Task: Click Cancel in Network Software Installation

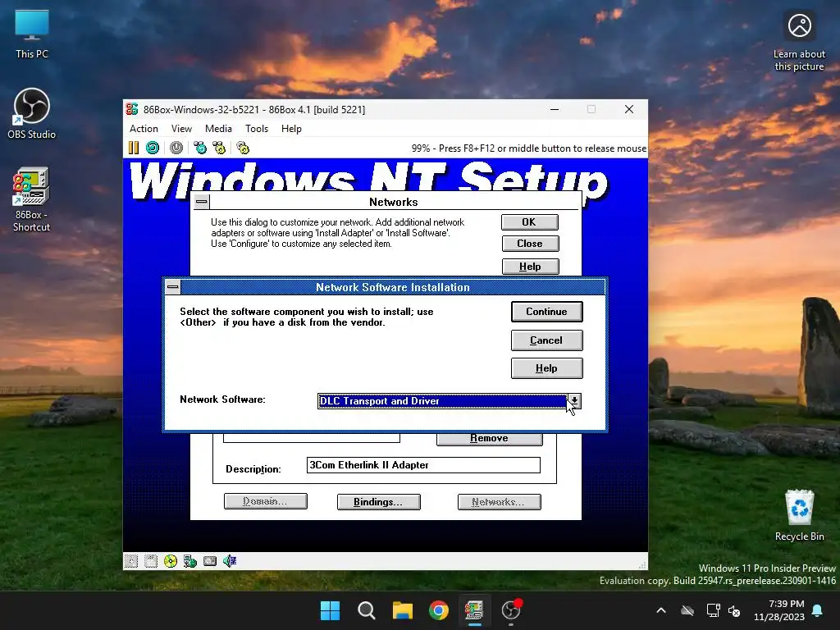Action: tap(547, 340)
